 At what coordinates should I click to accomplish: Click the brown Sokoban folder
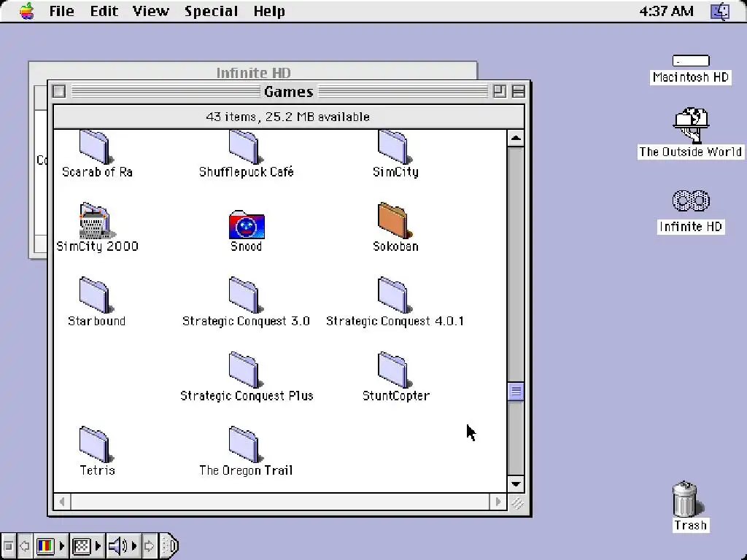(x=395, y=220)
